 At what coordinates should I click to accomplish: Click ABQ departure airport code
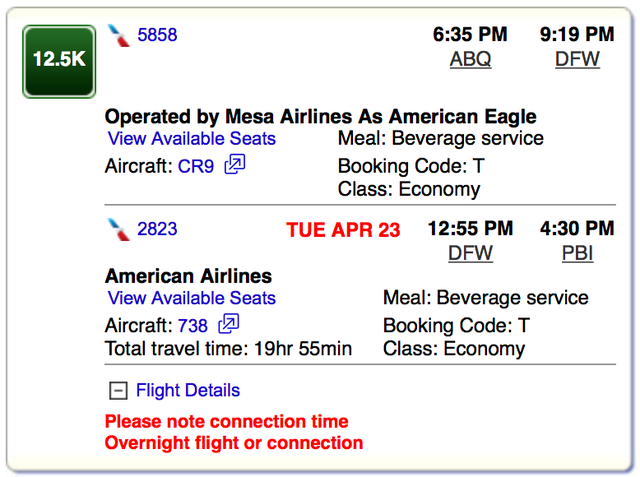click(470, 59)
